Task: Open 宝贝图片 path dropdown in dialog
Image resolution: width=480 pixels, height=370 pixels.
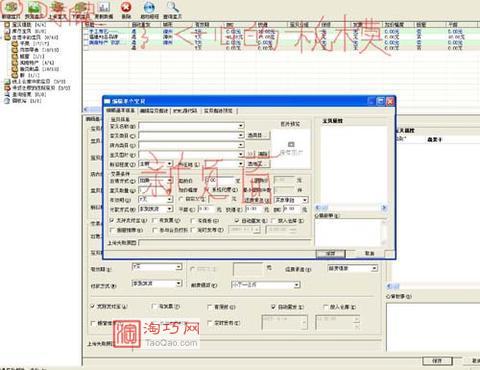Action: (241, 155)
